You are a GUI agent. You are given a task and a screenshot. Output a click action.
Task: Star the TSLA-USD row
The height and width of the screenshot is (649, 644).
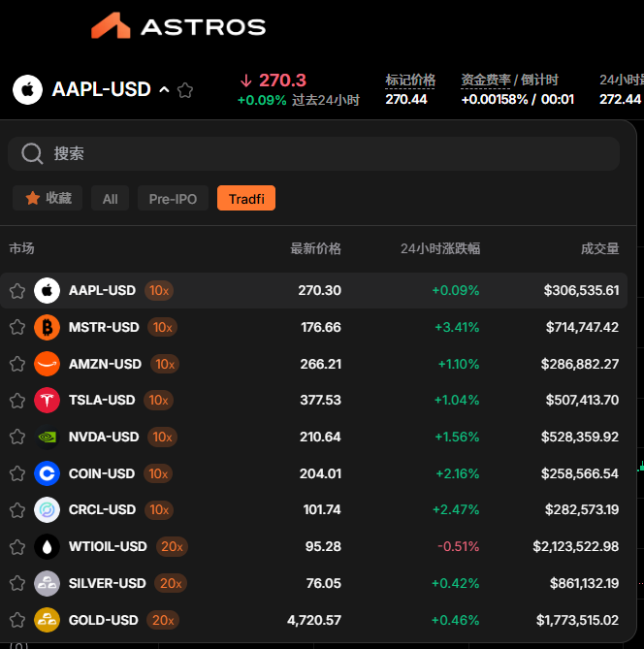point(17,401)
